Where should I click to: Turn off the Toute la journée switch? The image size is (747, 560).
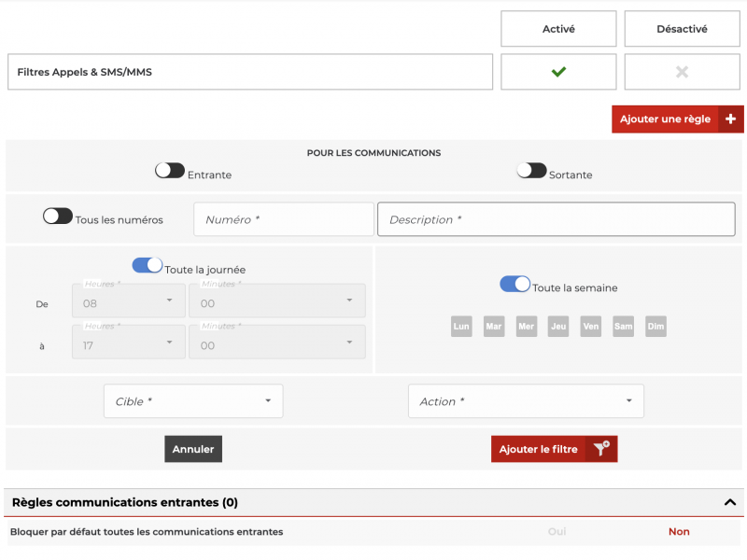coord(148,266)
